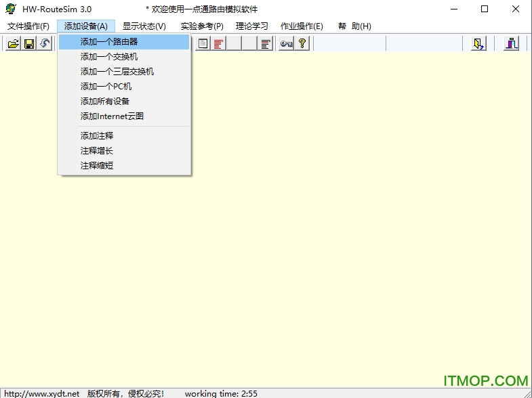The image size is (532, 398).
Task: Click the yellow question mark help icon
Action: pos(302,43)
